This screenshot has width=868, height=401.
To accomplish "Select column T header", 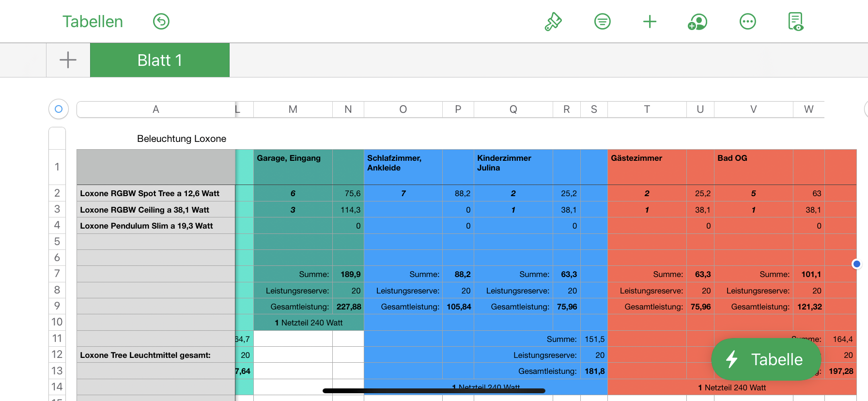I will click(x=647, y=109).
